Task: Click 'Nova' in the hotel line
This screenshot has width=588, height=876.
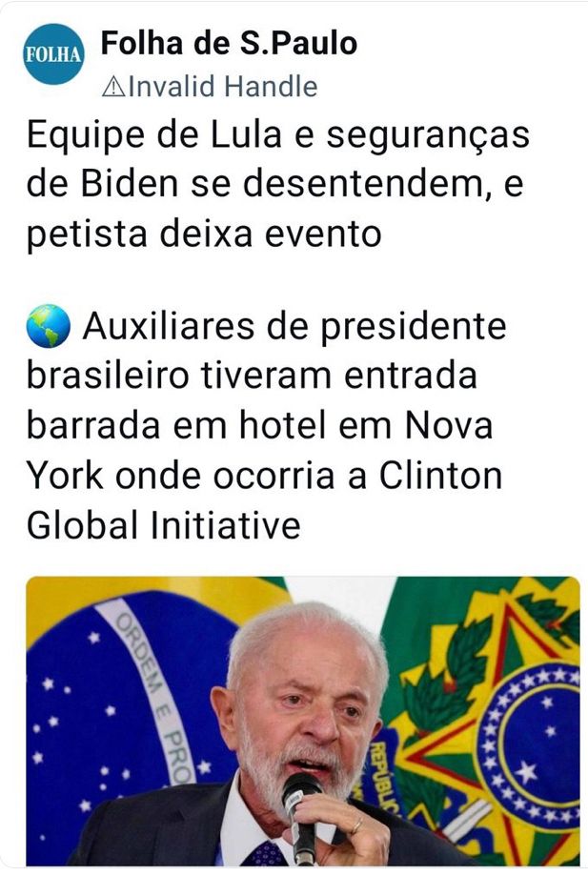Action: 449,426
